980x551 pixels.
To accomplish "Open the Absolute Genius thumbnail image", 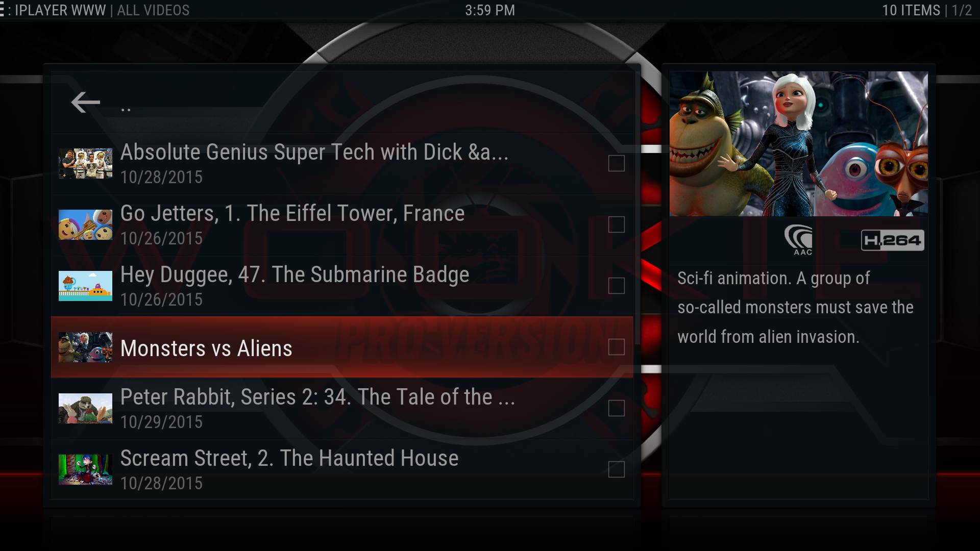I will point(85,163).
